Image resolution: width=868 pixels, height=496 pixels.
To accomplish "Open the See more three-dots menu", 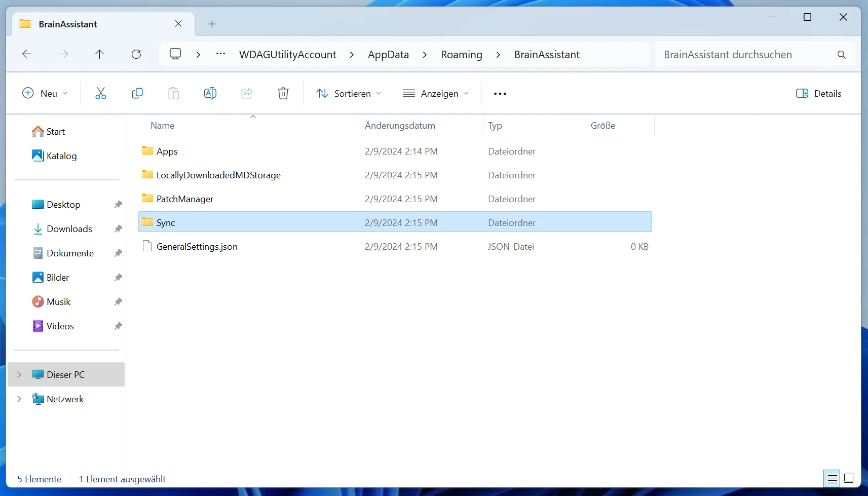I will [500, 94].
